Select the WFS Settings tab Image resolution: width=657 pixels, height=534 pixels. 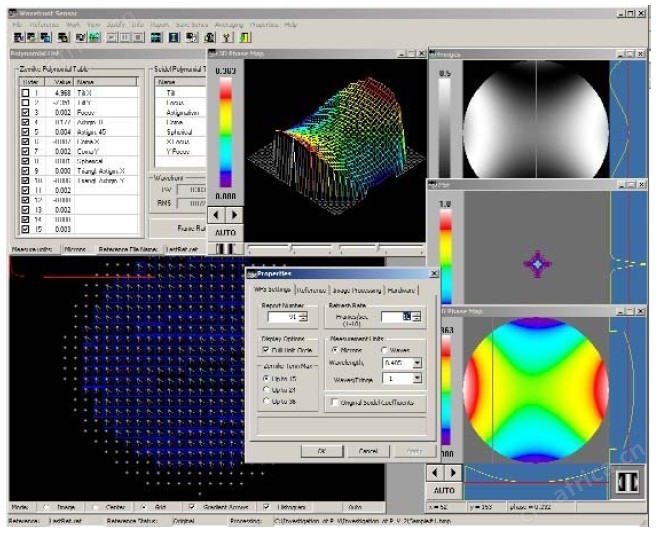point(272,290)
